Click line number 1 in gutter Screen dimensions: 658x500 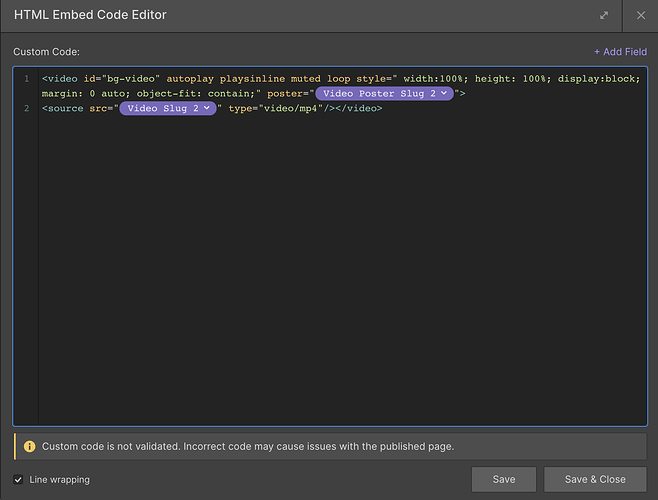pos(26,79)
